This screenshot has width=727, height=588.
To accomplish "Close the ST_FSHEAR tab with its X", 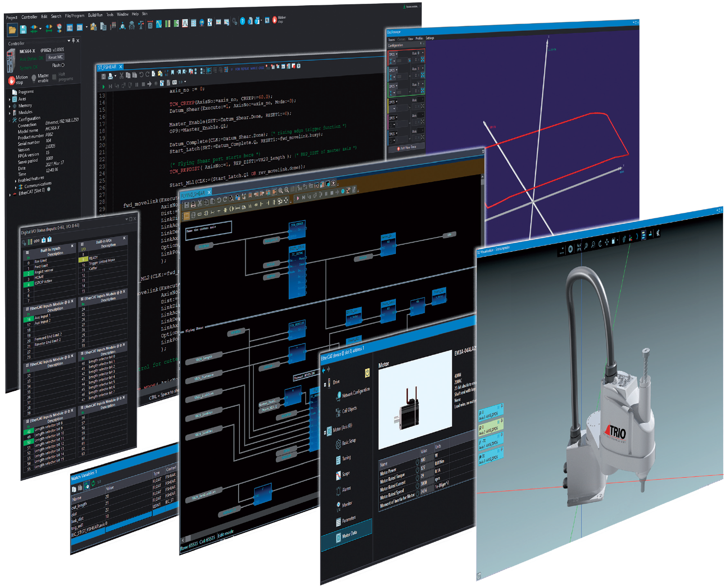I will pyautogui.click(x=121, y=67).
